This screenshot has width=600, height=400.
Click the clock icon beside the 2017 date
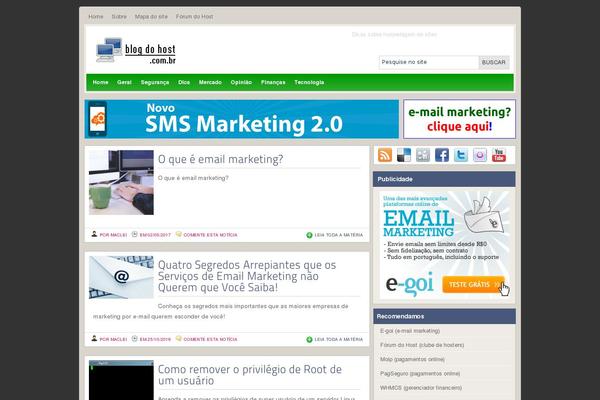134,234
